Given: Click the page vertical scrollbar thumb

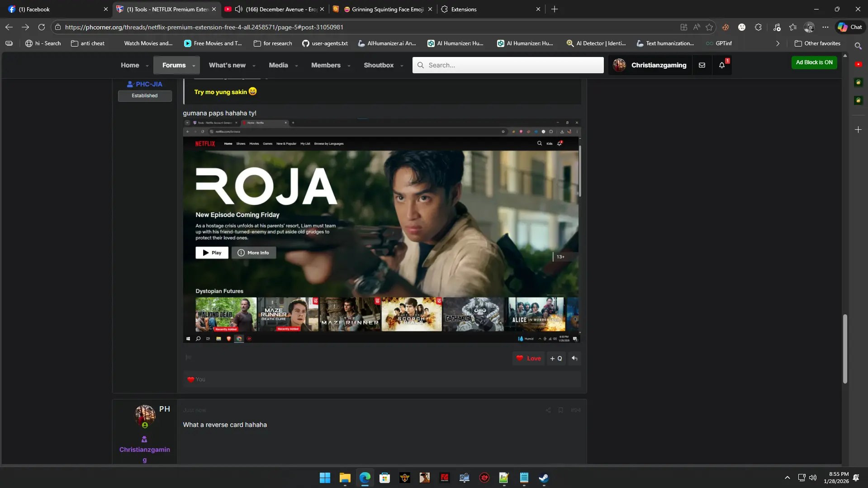Looking at the screenshot, I should (844, 349).
